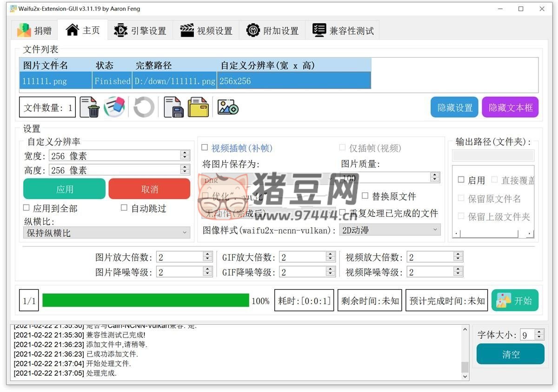Change the 图片降噪等级 spinner value
Viewport: 558px width, 392px height.
184,272
